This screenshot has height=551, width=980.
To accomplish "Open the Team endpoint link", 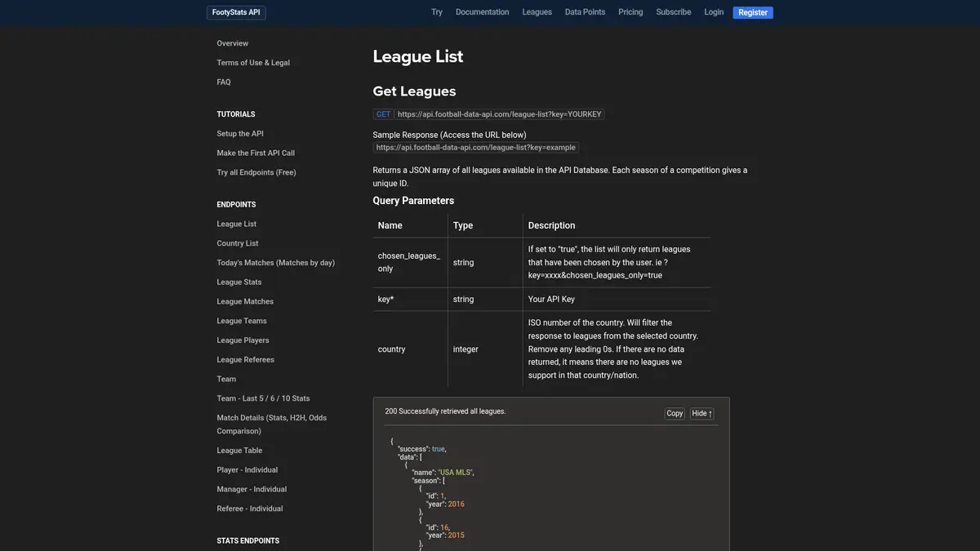I will pos(226,380).
